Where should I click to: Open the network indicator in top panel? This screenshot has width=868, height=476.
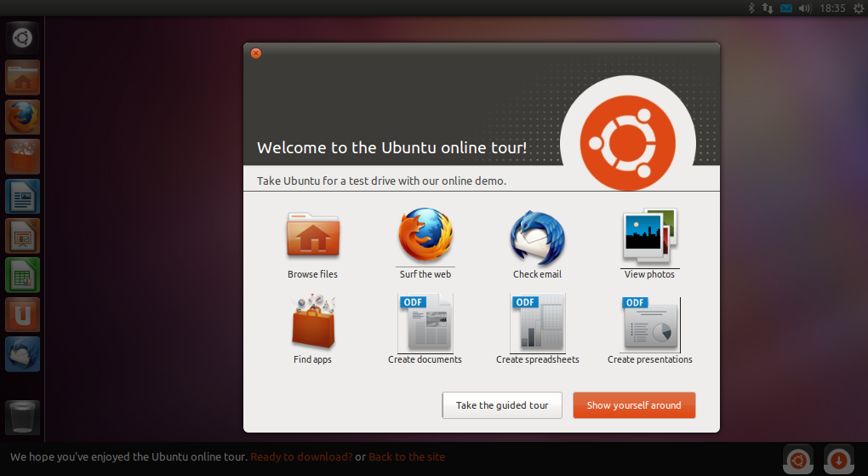point(768,8)
